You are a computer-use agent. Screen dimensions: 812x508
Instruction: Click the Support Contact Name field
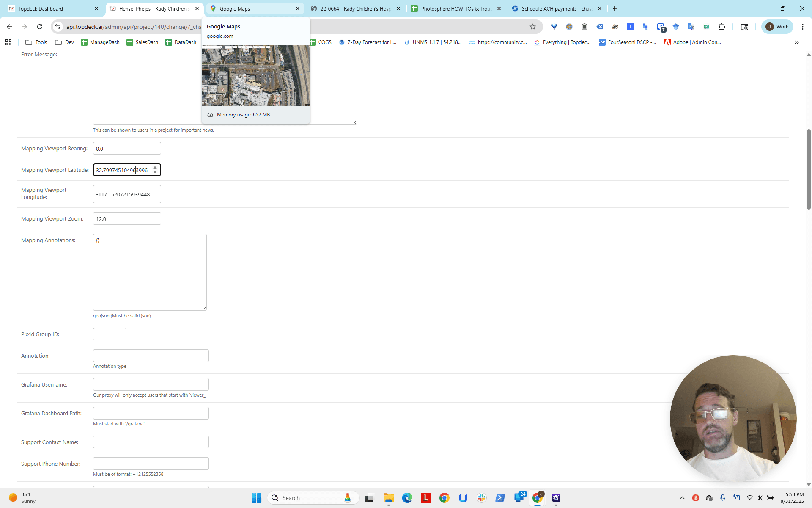pyautogui.click(x=151, y=442)
